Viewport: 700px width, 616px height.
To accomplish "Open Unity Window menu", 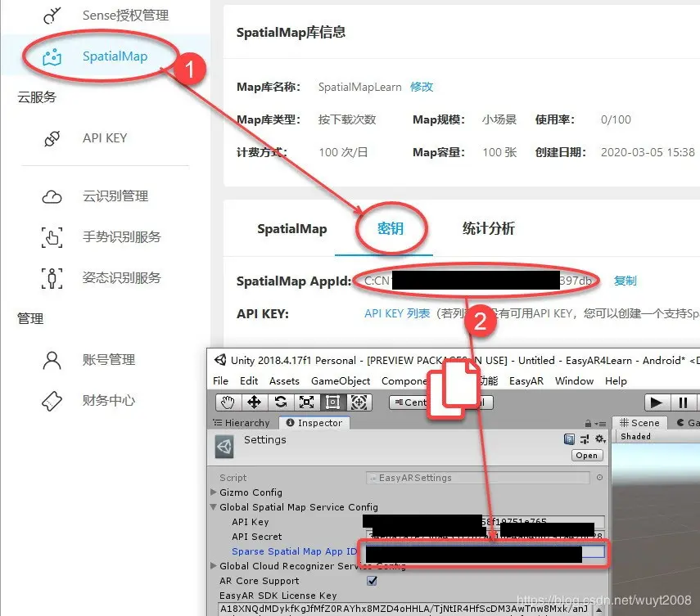I will tap(574, 381).
